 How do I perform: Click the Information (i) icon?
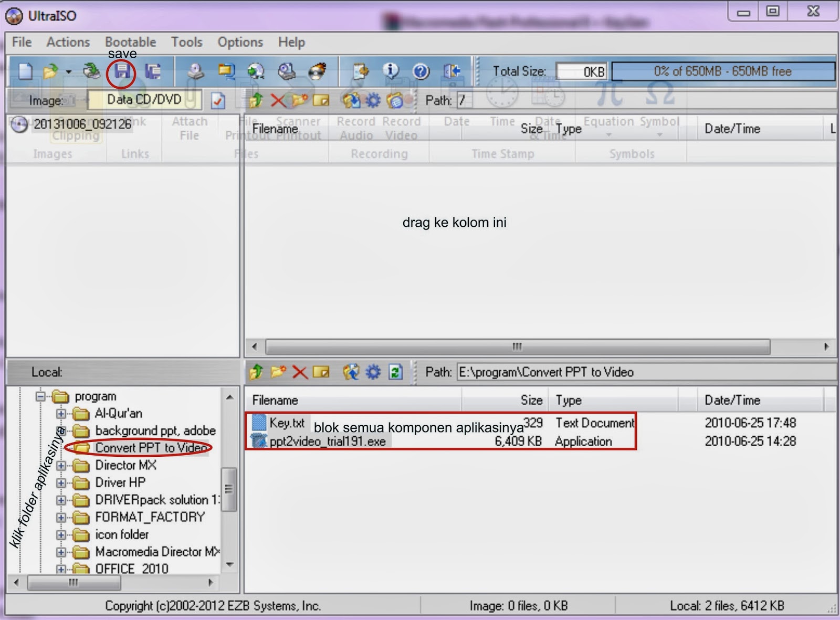pyautogui.click(x=391, y=71)
